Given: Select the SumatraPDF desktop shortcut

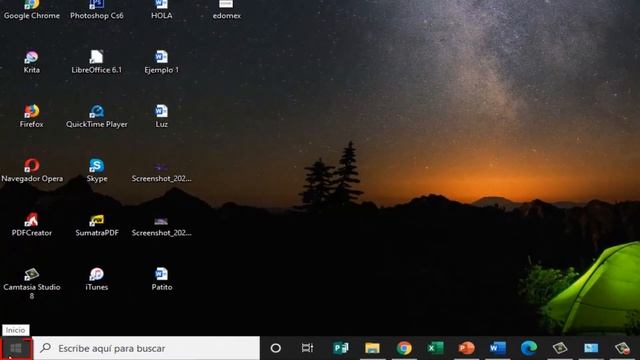Looking at the screenshot, I should pos(97,225).
